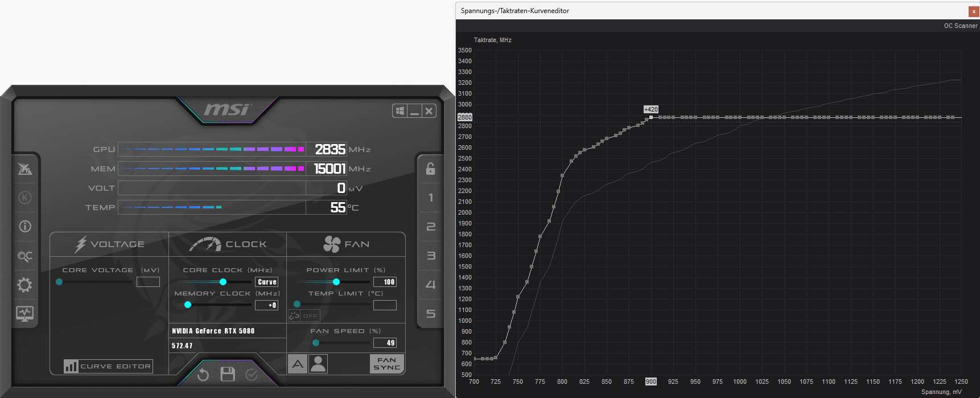Viewport: 980px width, 398px height.
Task: Click the Core Clock slider handle
Action: 223,282
